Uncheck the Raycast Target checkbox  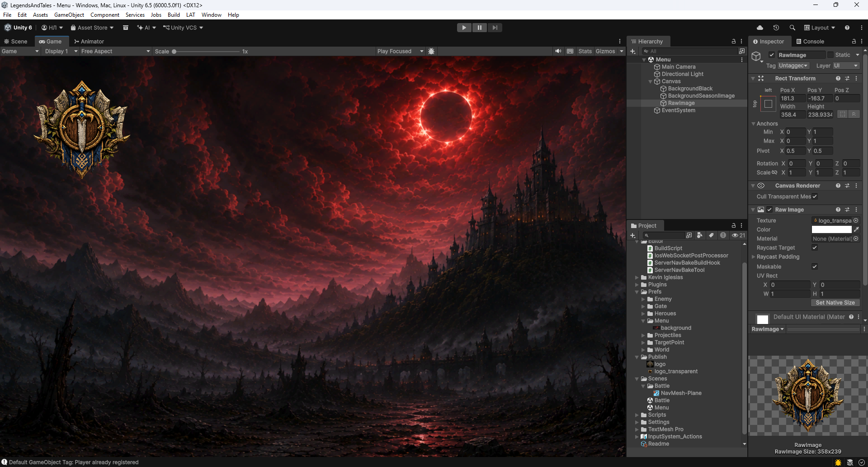[x=815, y=248]
